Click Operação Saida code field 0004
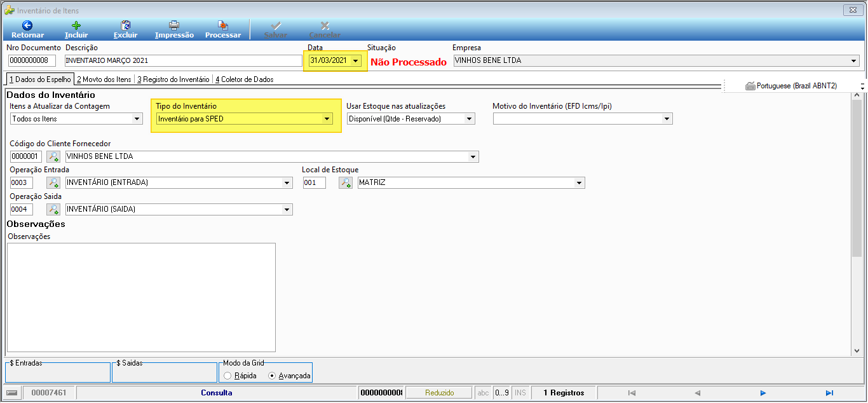 [x=22, y=209]
